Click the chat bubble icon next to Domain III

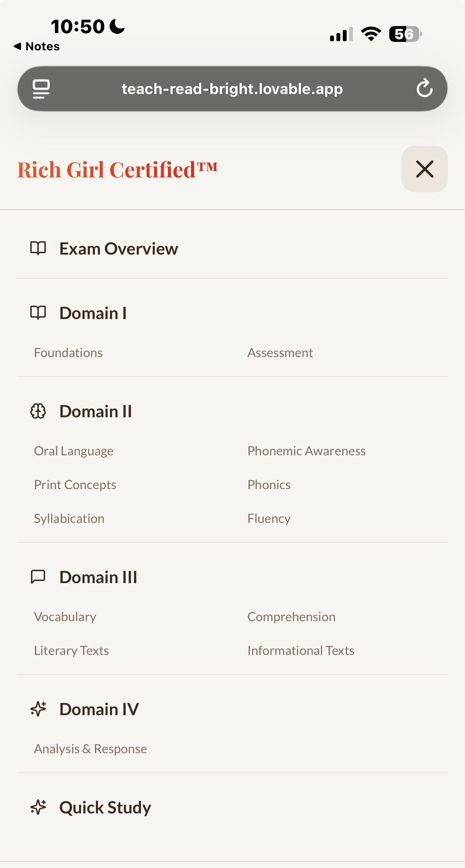click(39, 577)
